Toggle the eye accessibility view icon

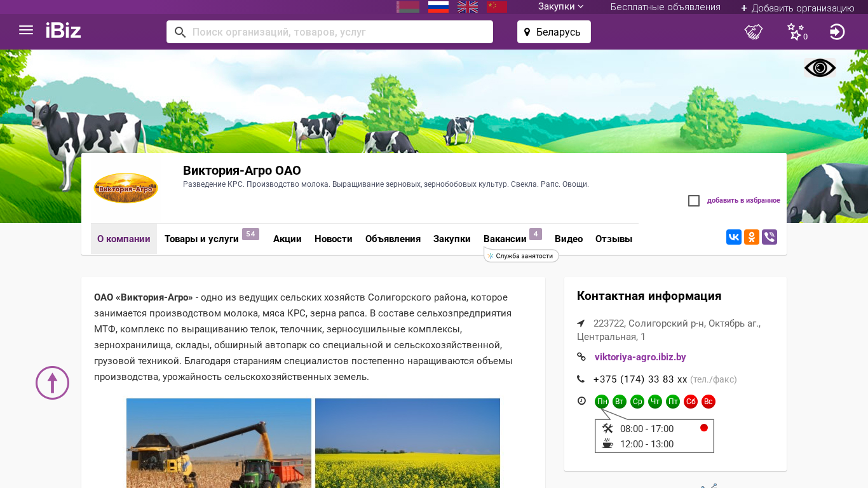[820, 67]
